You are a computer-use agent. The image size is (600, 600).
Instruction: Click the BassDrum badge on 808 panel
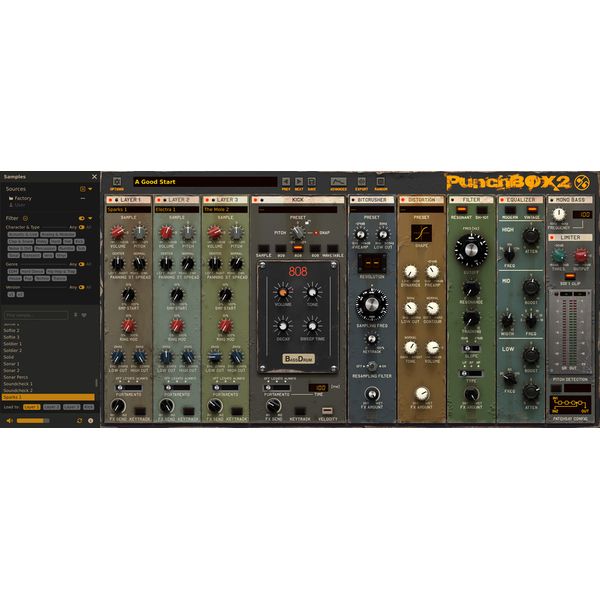click(x=298, y=359)
